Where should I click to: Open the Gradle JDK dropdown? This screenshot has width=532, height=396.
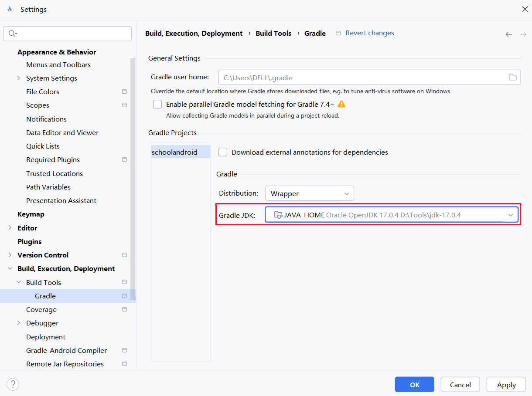coord(391,215)
